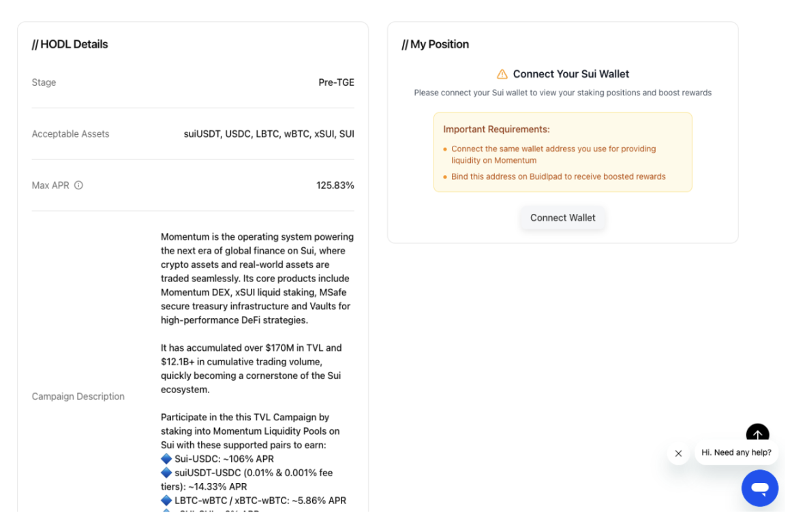Click the blue diamond beside Sui-USDC APR

click(166, 459)
